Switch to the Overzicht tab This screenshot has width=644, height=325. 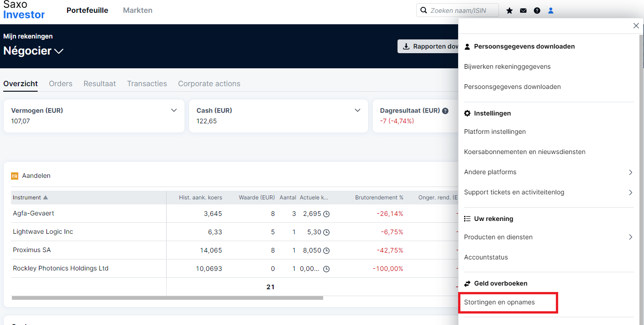coord(20,83)
